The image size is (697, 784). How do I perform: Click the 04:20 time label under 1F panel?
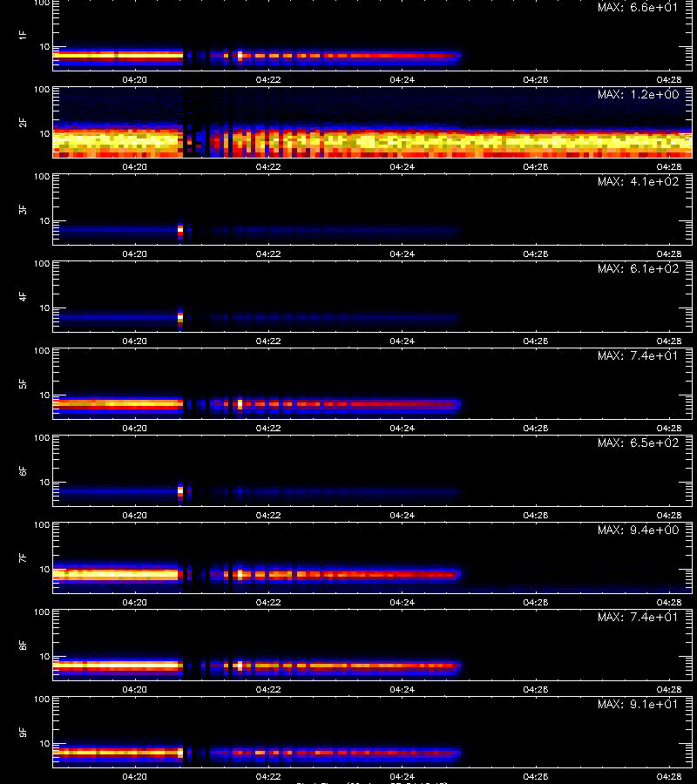pos(134,79)
